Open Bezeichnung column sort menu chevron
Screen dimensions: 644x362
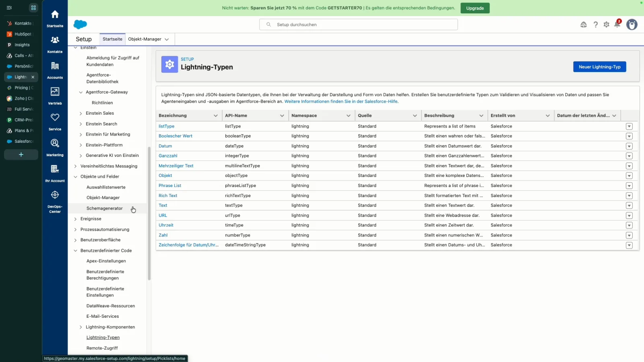point(215,116)
